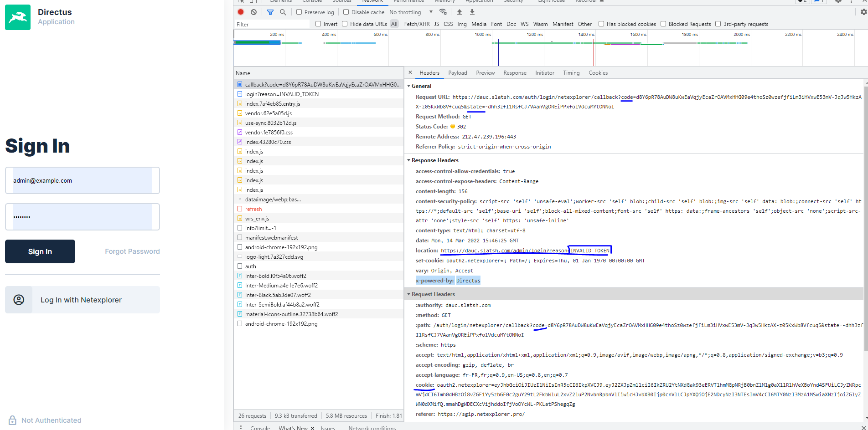Viewport: 868px width, 430px height.
Task: Collapse the Response Headers section
Action: click(x=409, y=160)
